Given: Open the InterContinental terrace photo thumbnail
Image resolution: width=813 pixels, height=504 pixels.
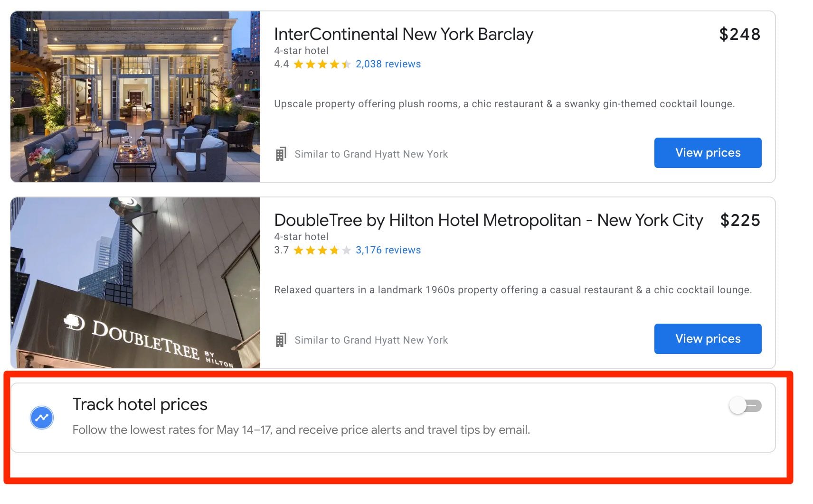Looking at the screenshot, I should point(135,97).
